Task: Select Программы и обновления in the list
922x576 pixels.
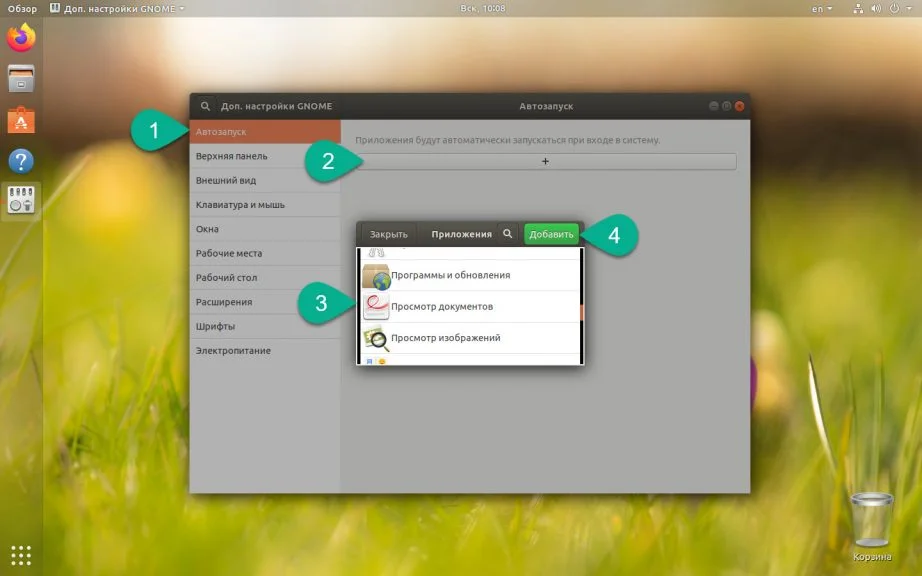Action: tap(470, 276)
